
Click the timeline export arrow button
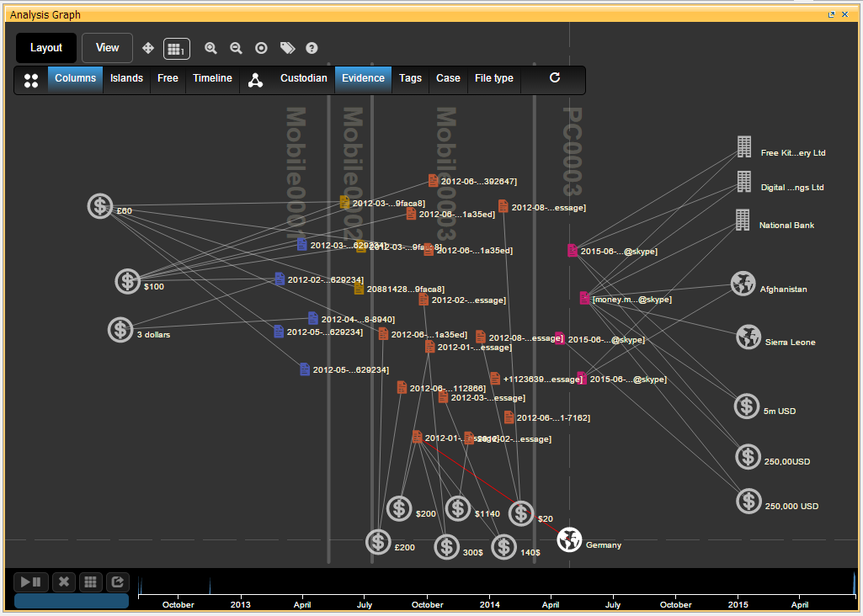[117, 581]
